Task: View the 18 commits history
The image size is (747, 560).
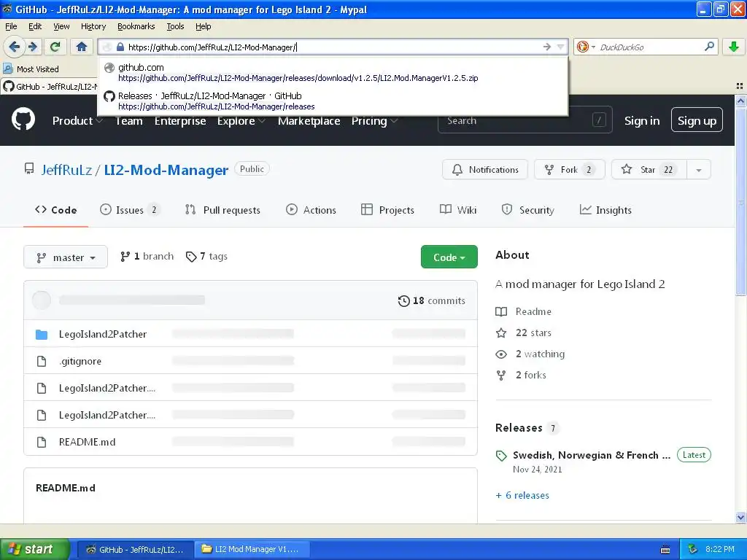Action: click(432, 301)
